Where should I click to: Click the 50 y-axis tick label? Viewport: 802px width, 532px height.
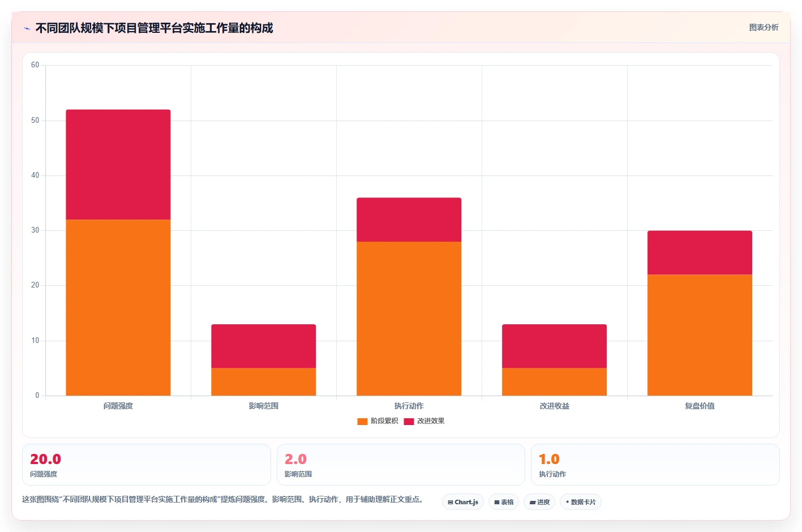point(35,121)
